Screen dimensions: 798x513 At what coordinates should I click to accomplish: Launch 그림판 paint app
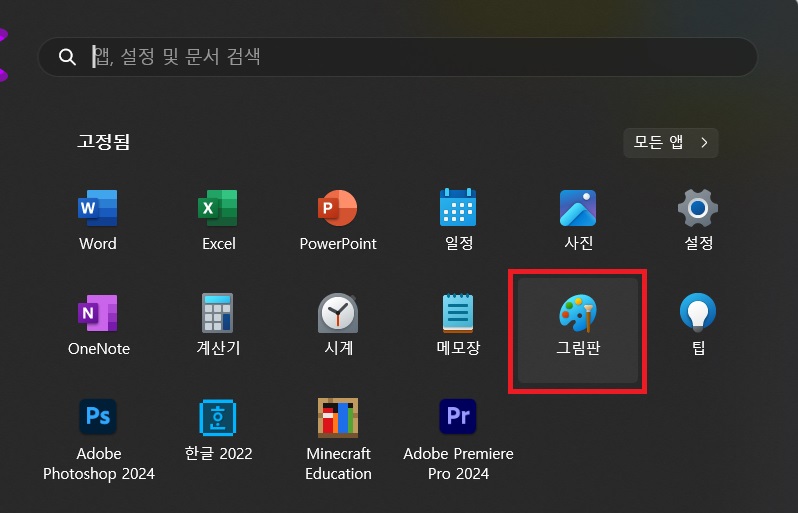point(578,330)
